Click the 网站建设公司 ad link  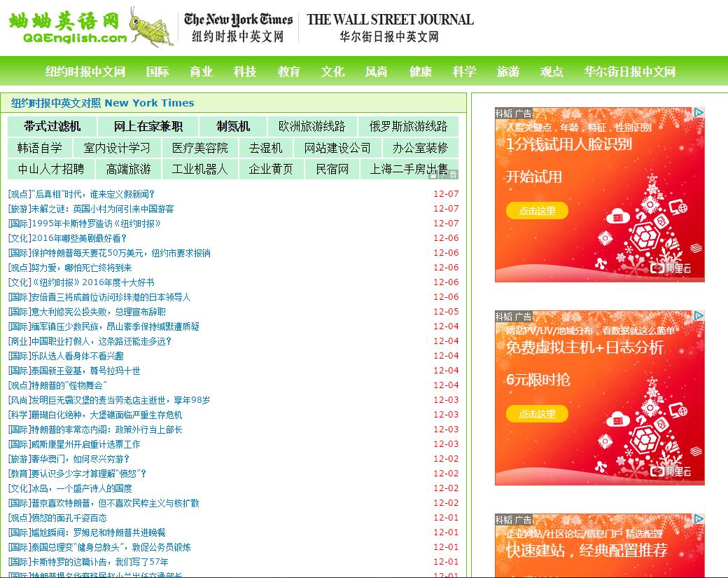(337, 148)
